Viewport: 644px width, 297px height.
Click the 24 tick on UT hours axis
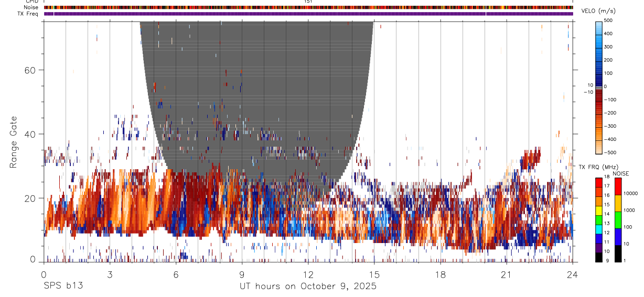pyautogui.click(x=573, y=274)
